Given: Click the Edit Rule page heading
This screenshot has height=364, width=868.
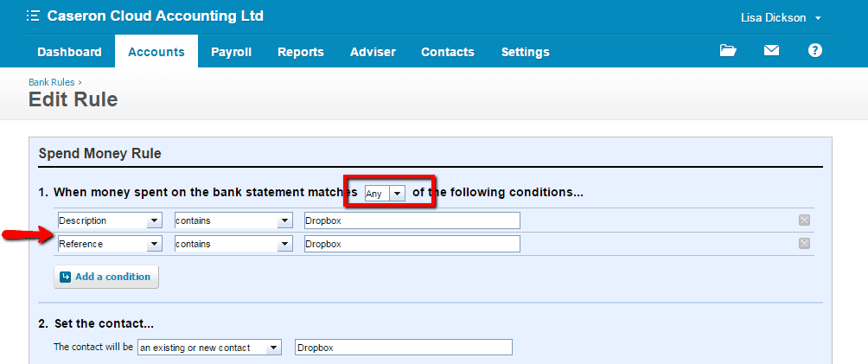Looking at the screenshot, I should [x=73, y=99].
